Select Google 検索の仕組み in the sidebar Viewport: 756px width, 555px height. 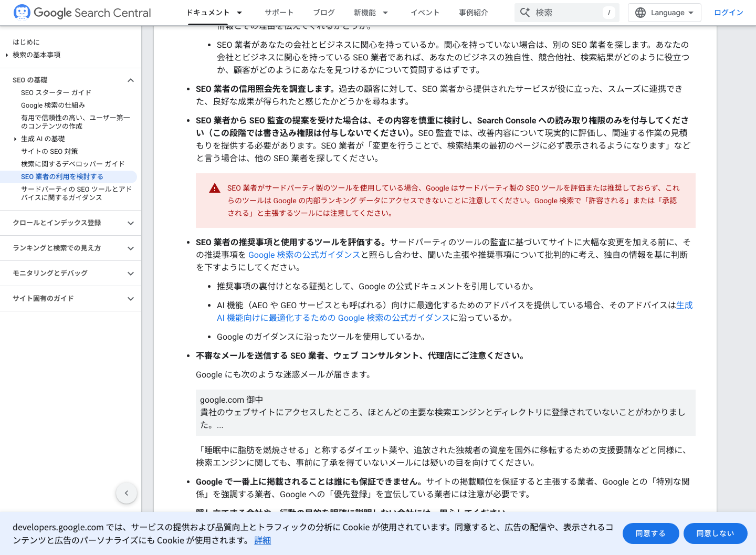tap(53, 105)
